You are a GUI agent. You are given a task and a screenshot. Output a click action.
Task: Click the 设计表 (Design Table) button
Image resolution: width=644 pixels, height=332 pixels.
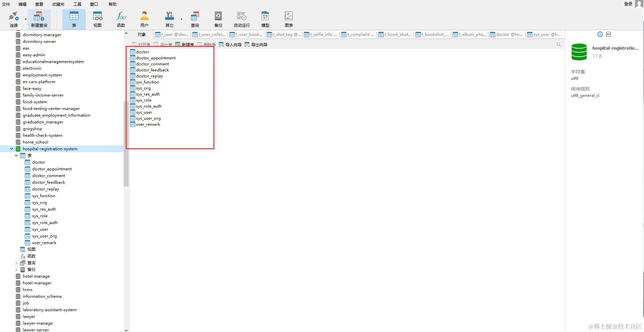tap(163, 45)
